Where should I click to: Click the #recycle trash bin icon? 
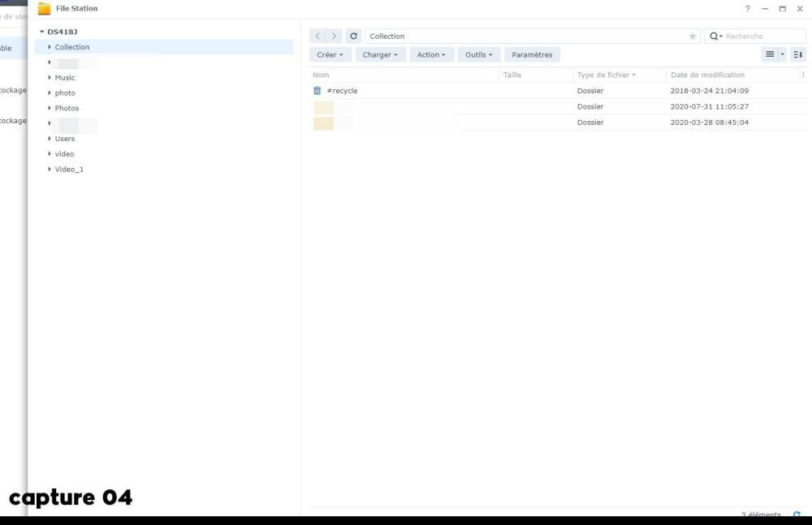pyautogui.click(x=317, y=91)
